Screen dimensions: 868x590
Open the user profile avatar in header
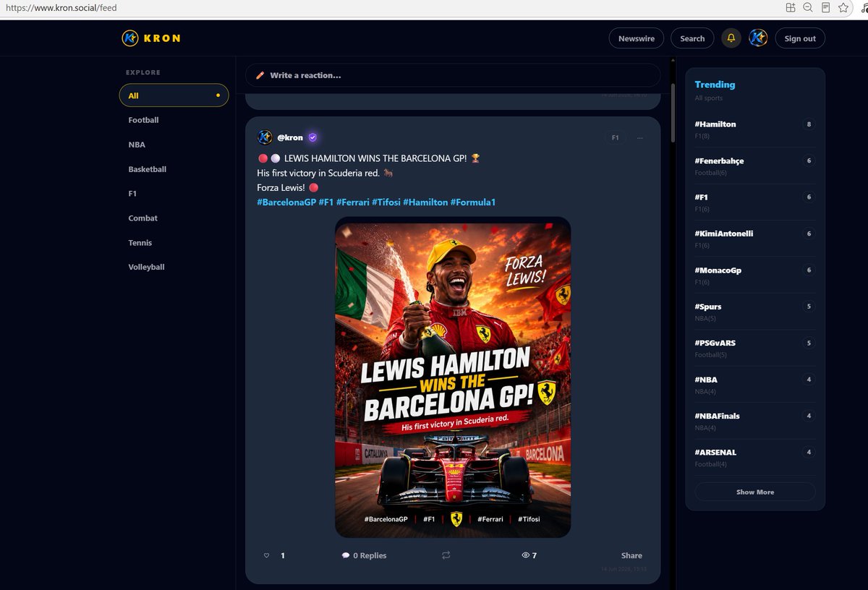tap(758, 38)
